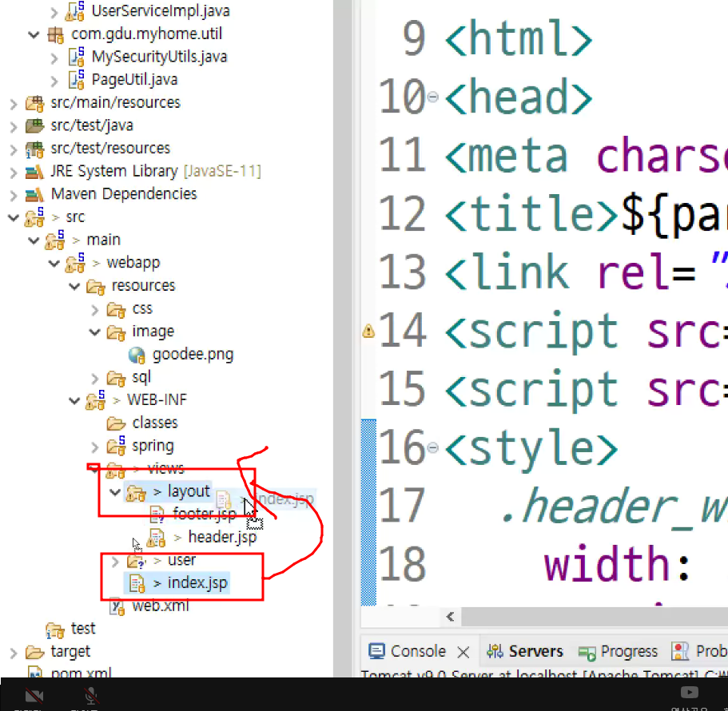The image size is (728, 711).
Task: Click the classes folder icon
Action: click(x=116, y=423)
